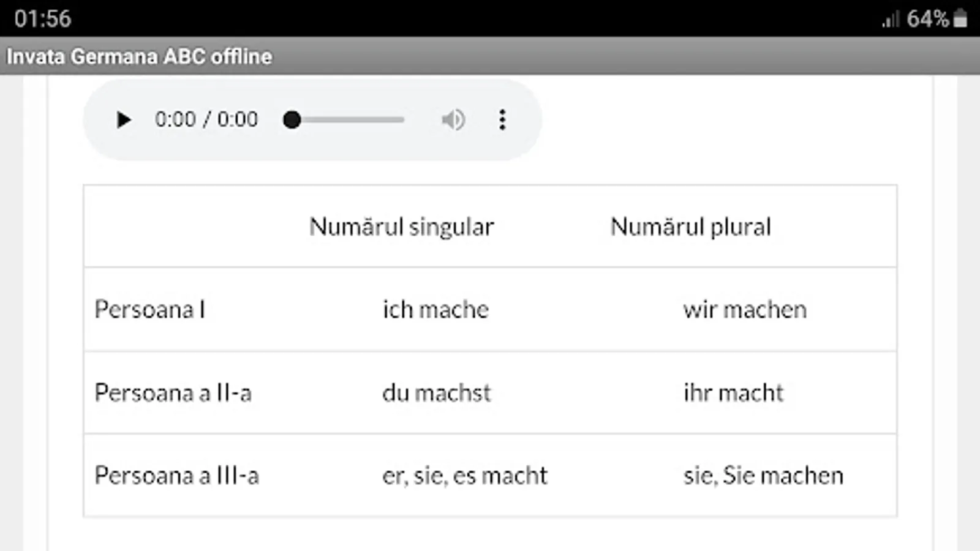This screenshot has height=551, width=980.
Task: Tap the battery icon in status bar
Action: (x=960, y=19)
